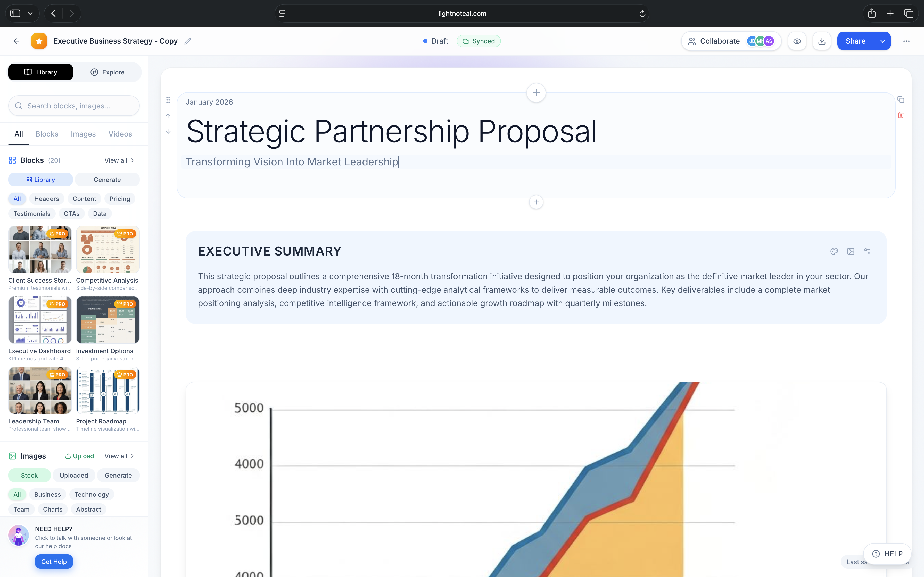Click the pencil icon to rename the document
The image size is (924, 577).
pos(187,41)
